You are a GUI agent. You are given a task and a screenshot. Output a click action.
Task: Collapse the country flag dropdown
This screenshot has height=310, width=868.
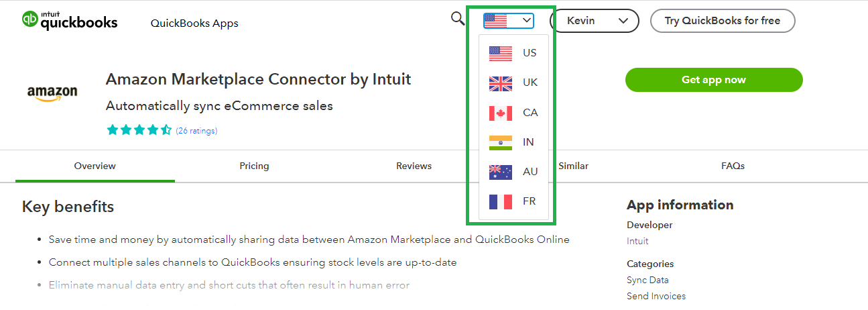(x=509, y=21)
